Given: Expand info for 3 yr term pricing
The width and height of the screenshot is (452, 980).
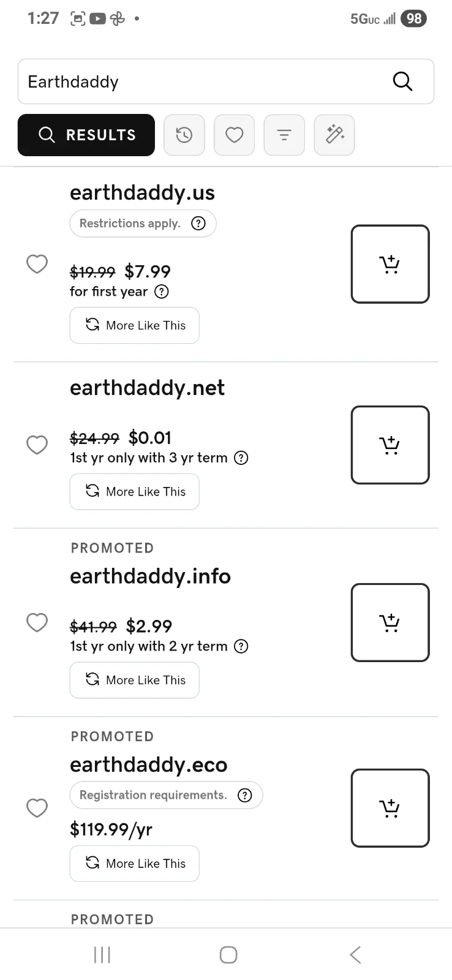Looking at the screenshot, I should tap(242, 458).
